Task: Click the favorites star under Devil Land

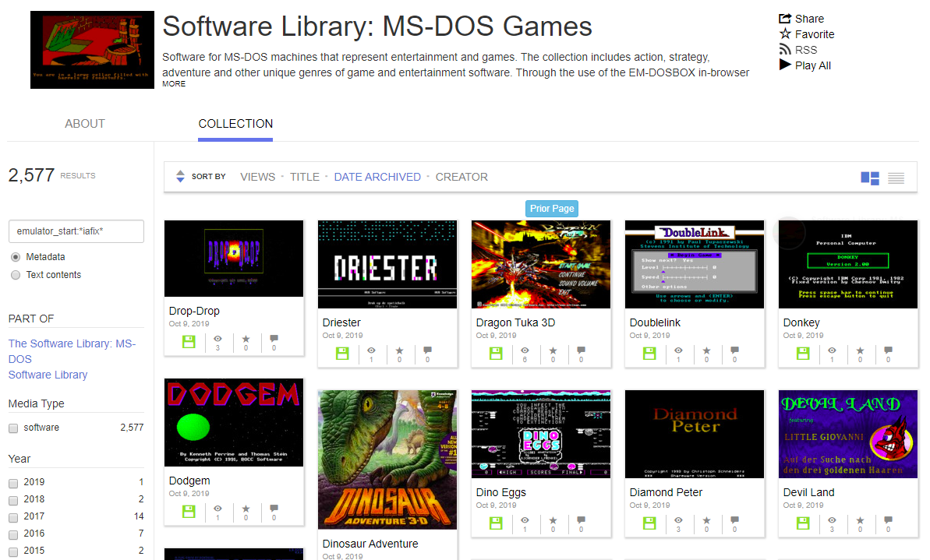Action: pos(860,520)
